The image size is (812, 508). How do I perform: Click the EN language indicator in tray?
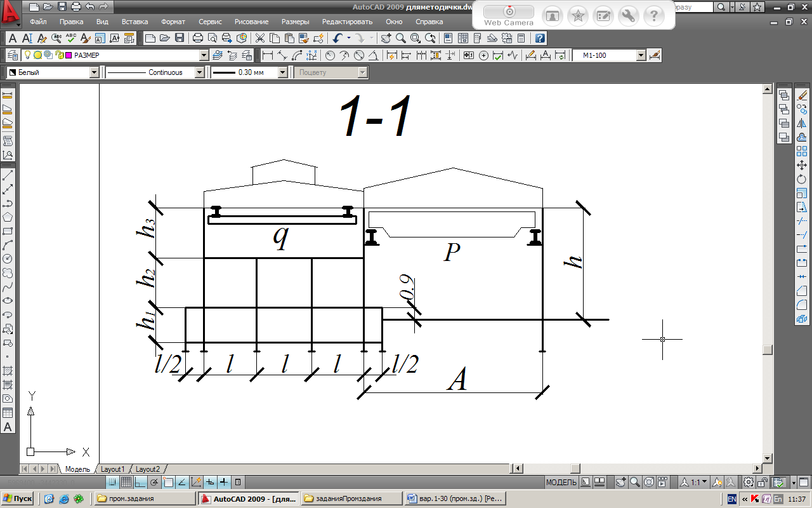732,499
